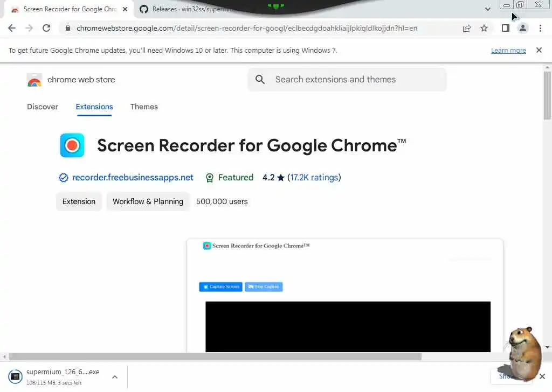
Task: Expand the supermium download options chevron
Action: [115, 377]
